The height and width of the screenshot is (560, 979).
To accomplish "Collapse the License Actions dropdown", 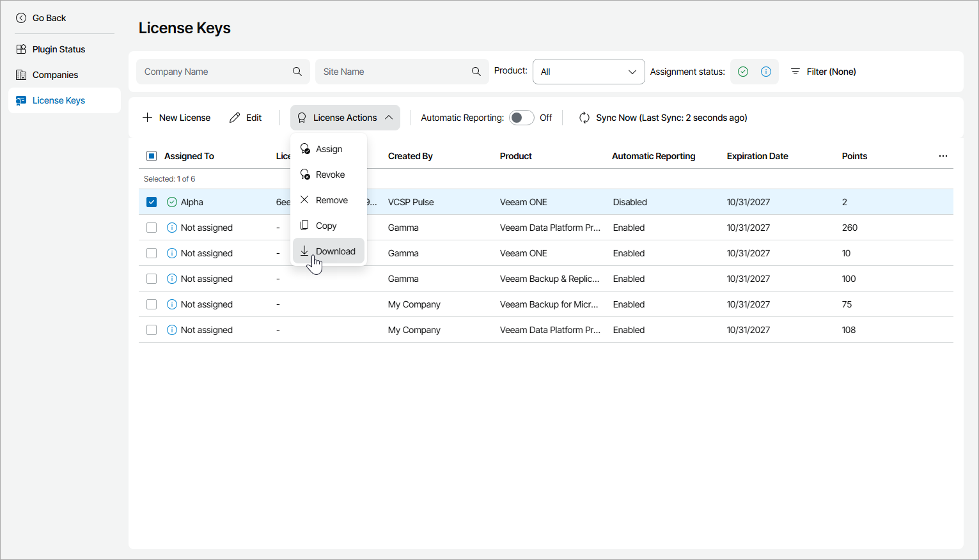I will click(x=345, y=118).
